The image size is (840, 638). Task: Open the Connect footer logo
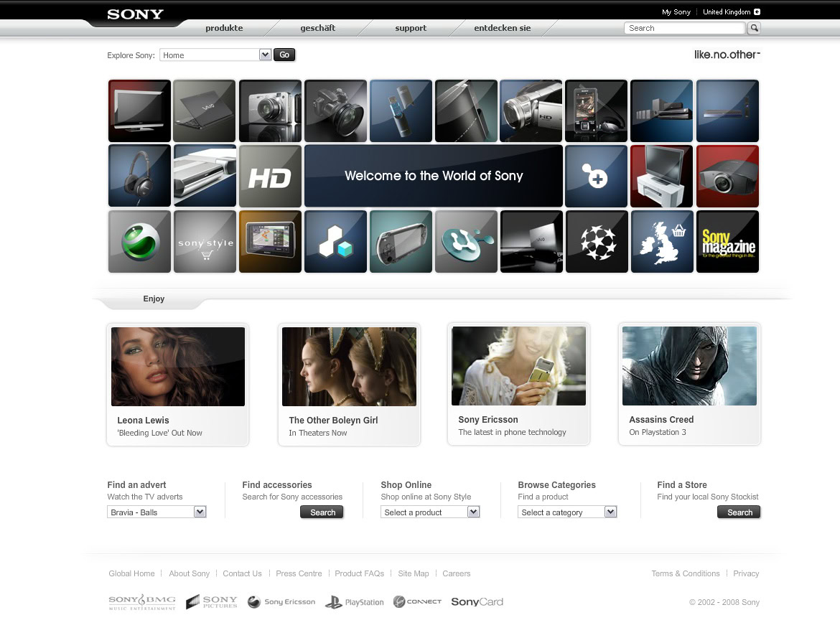coord(417,601)
